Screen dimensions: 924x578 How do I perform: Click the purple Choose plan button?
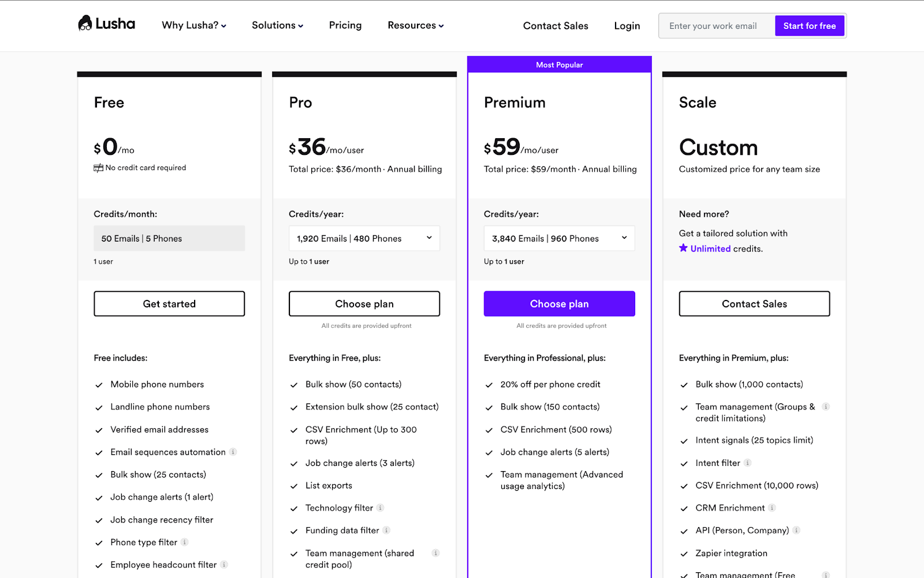(x=560, y=303)
